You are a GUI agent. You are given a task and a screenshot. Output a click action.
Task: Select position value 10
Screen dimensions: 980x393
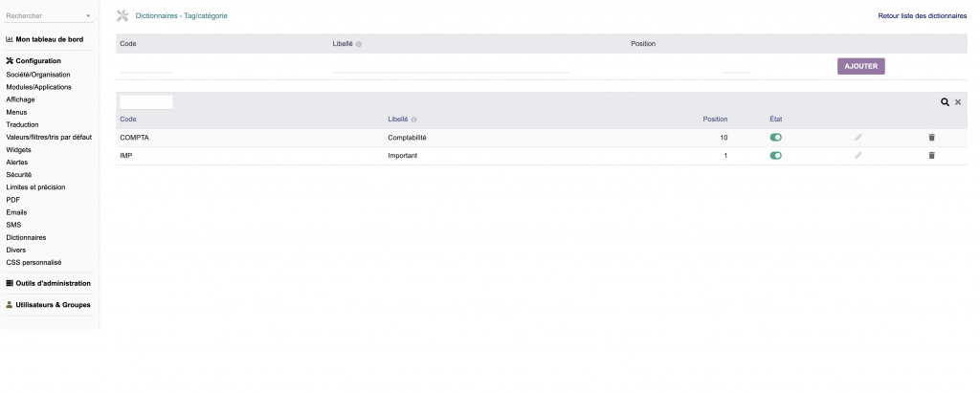pyautogui.click(x=724, y=138)
